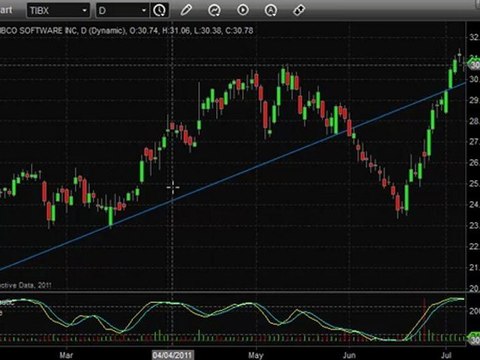Screen dimensions: 480x360
Task: Click the chart title OHLC text
Action: click(x=127, y=31)
